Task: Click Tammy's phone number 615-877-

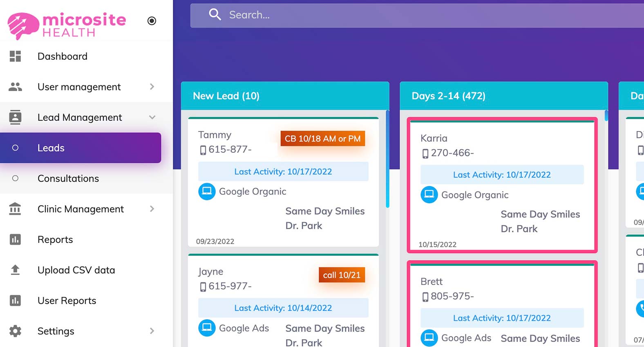Action: click(230, 149)
